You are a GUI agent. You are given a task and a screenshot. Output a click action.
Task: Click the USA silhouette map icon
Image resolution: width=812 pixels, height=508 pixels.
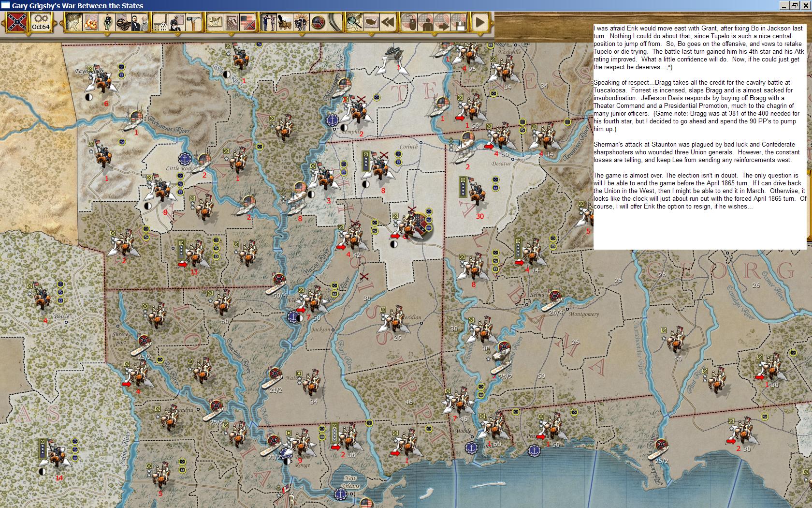coord(371,22)
